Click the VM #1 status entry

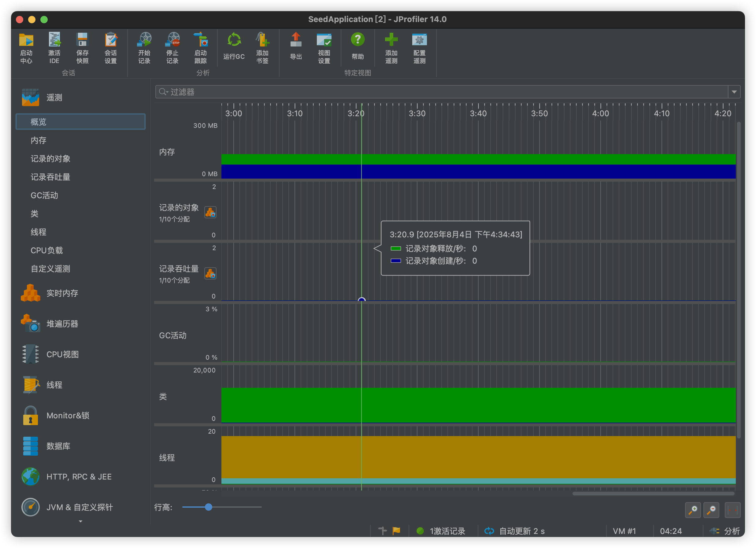coord(624,531)
